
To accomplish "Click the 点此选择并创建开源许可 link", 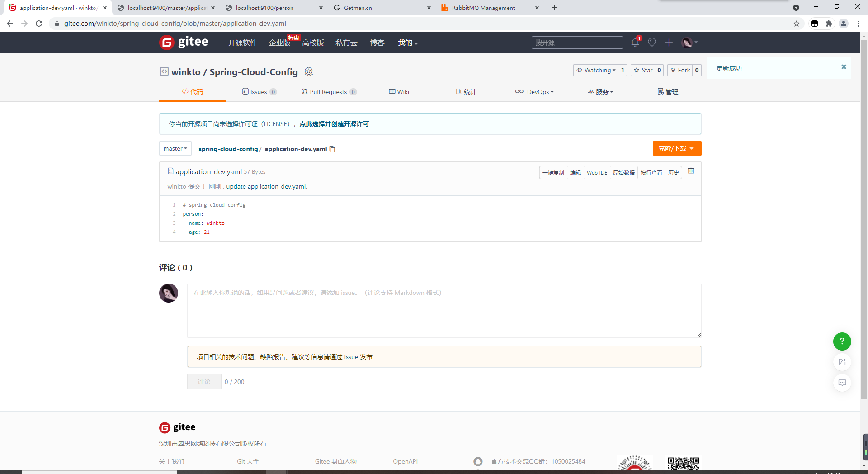I will 334,124.
